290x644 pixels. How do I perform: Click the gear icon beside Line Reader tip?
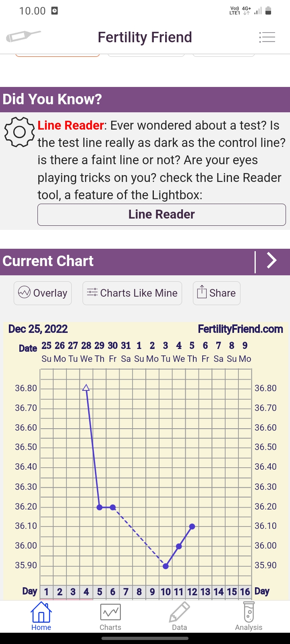pos(19,132)
